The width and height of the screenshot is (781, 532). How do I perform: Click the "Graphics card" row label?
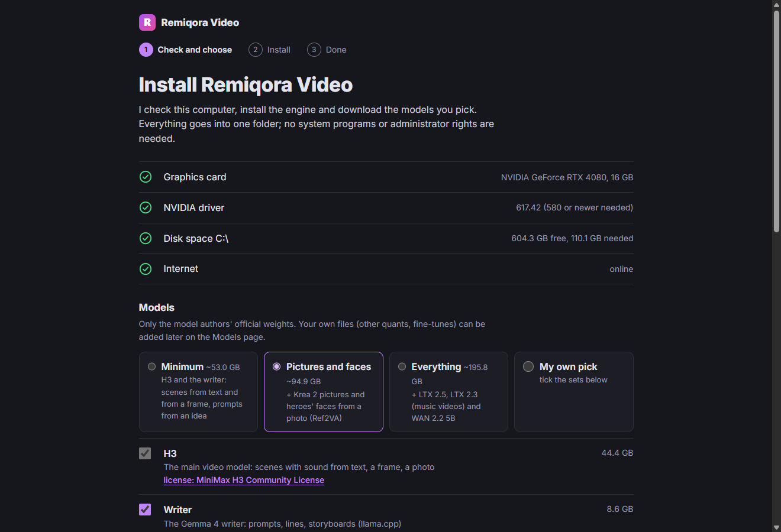(x=195, y=177)
